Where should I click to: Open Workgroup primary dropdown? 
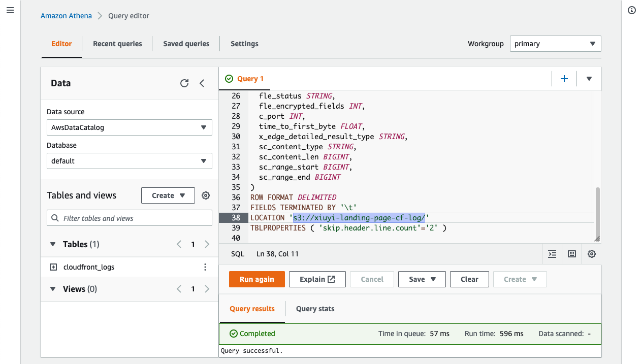pyautogui.click(x=555, y=44)
